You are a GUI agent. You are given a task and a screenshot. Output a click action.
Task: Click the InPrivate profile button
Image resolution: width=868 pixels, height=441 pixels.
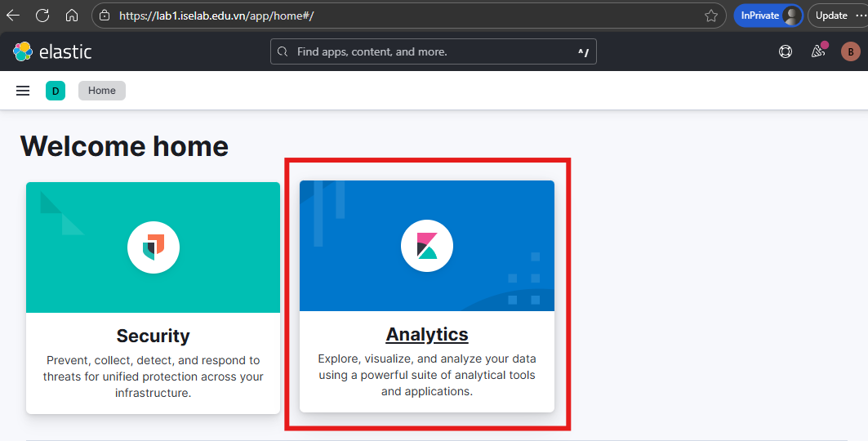768,16
